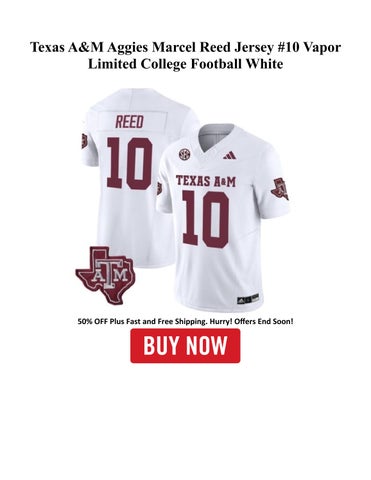Click the TEXAS A&M wordmark on chest
Viewport: 371px width, 480px height.
tap(206, 181)
